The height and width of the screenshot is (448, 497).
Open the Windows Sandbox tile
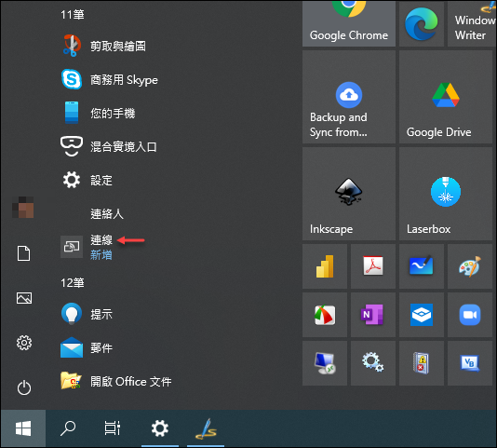coord(422,315)
